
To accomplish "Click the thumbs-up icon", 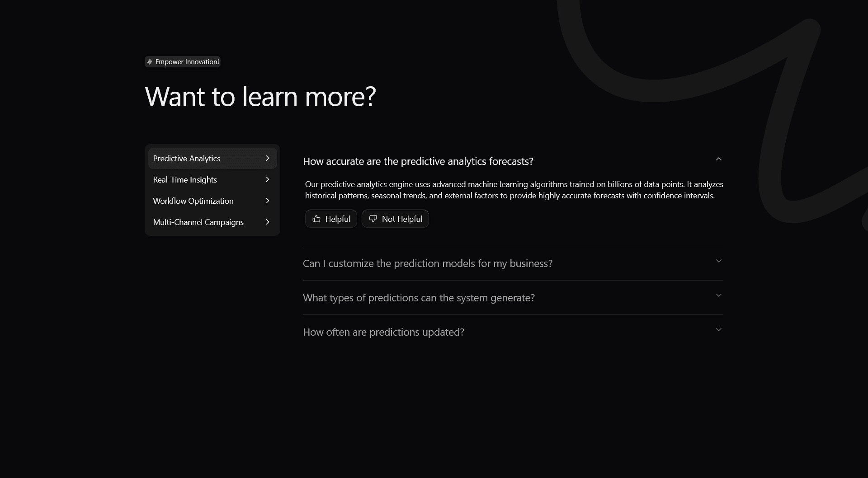I will [x=316, y=219].
